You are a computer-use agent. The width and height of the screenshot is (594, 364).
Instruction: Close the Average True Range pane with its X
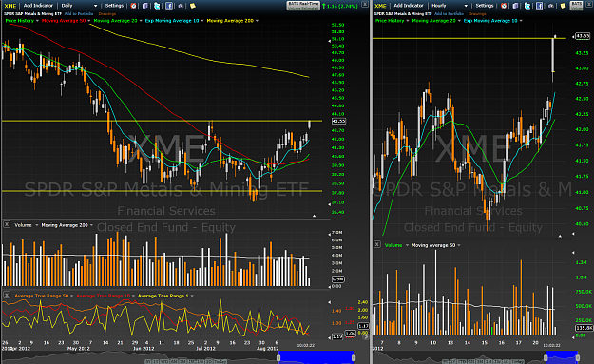[7, 295]
